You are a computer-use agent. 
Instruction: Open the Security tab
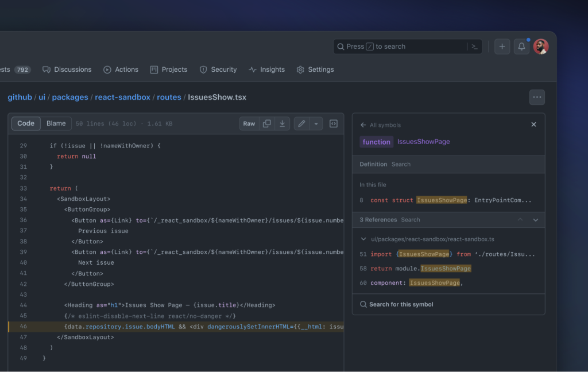click(x=218, y=69)
